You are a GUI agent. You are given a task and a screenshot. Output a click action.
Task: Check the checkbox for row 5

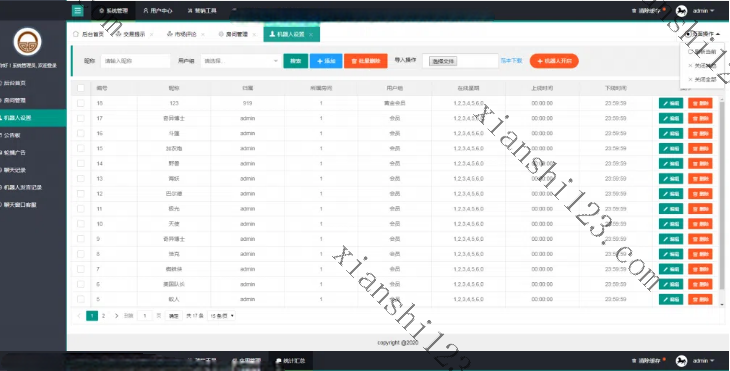coord(81,299)
